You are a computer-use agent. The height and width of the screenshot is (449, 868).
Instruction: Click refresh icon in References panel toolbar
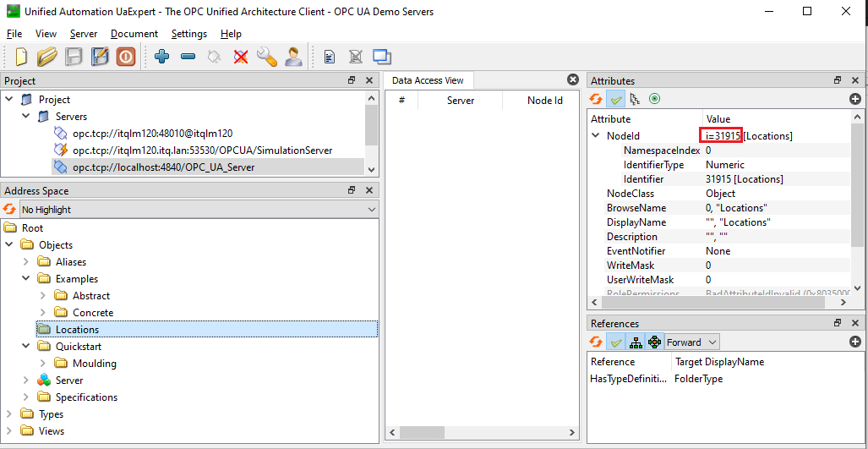(596, 342)
